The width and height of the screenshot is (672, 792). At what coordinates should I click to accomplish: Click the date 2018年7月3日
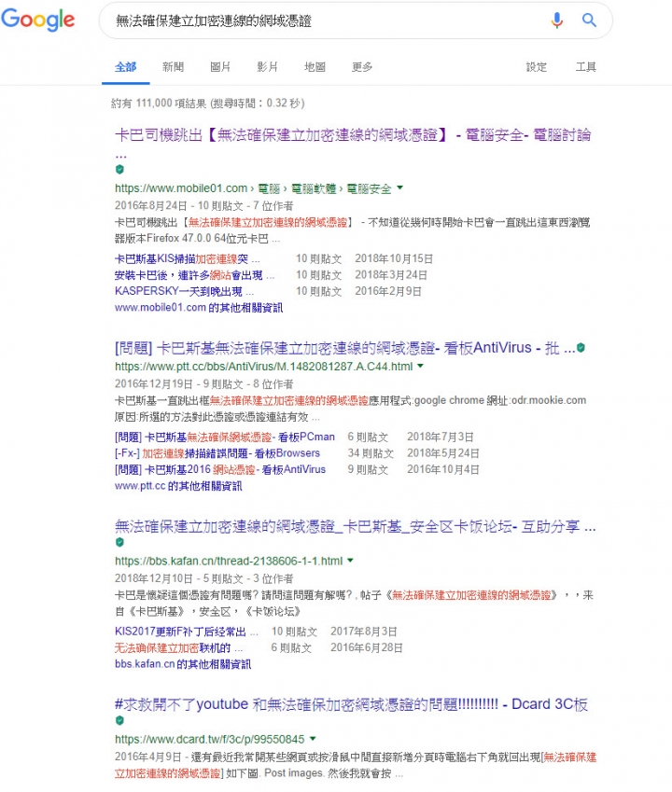pyautogui.click(x=441, y=437)
